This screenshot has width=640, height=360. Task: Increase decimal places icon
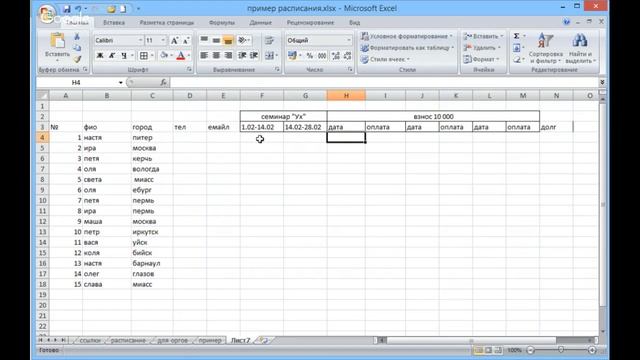click(x=336, y=56)
